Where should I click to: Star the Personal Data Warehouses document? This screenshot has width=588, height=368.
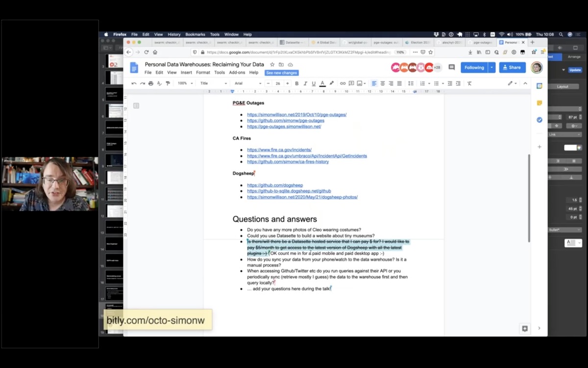[272, 64]
